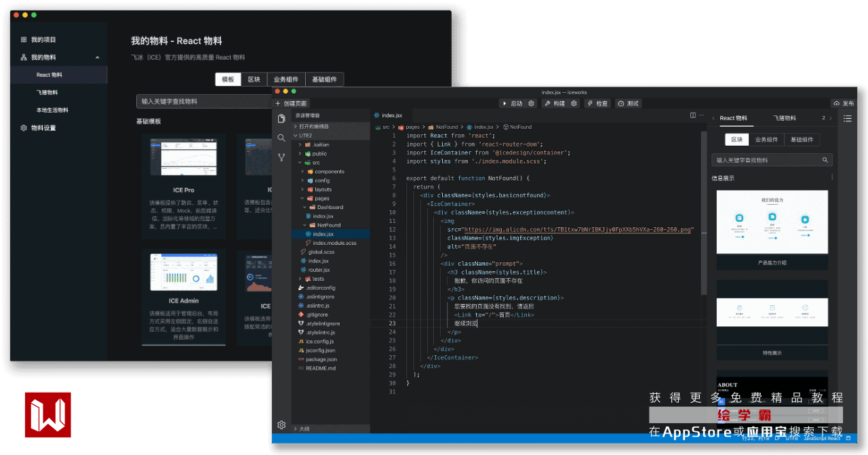Switch to 模板 tab in back window
Image resolution: width=868 pixels, height=455 pixels.
[228, 79]
